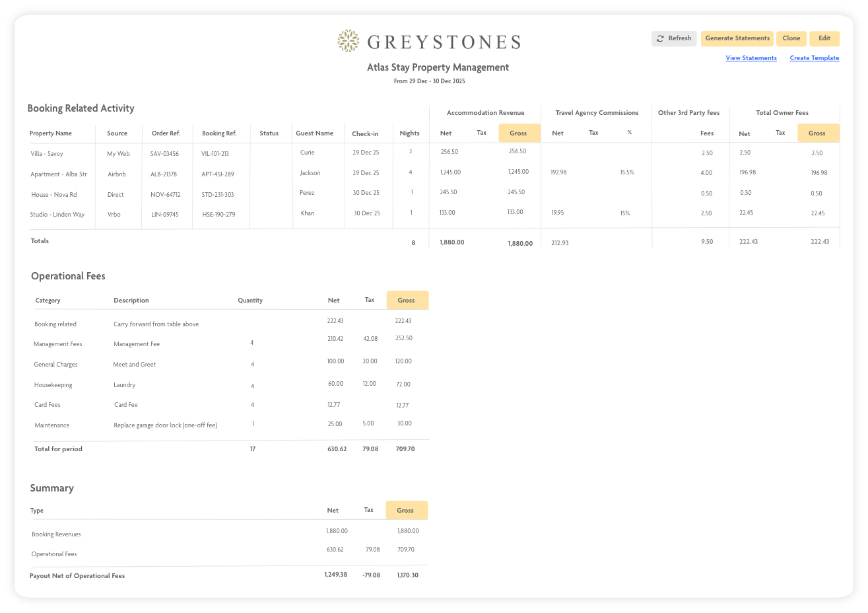Toggle the Gross column under Accommodation Revenue
Viewport: 868px width, 613px height.
click(x=519, y=133)
